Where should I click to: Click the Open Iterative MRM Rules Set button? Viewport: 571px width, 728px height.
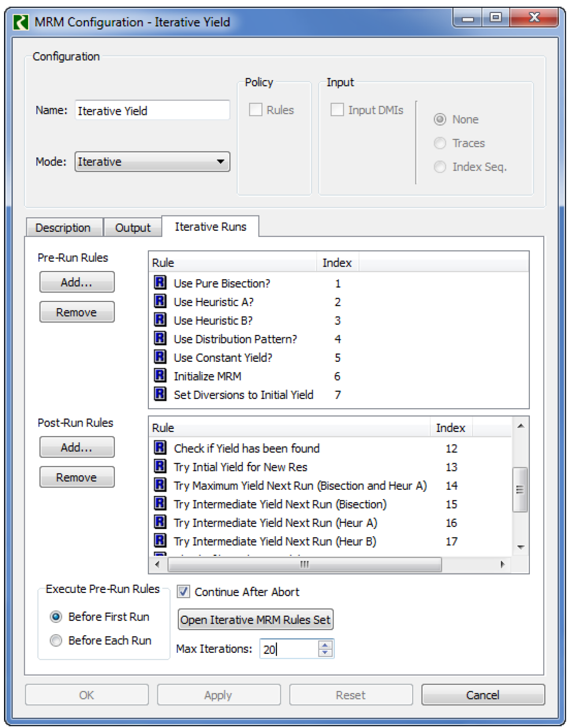(255, 619)
